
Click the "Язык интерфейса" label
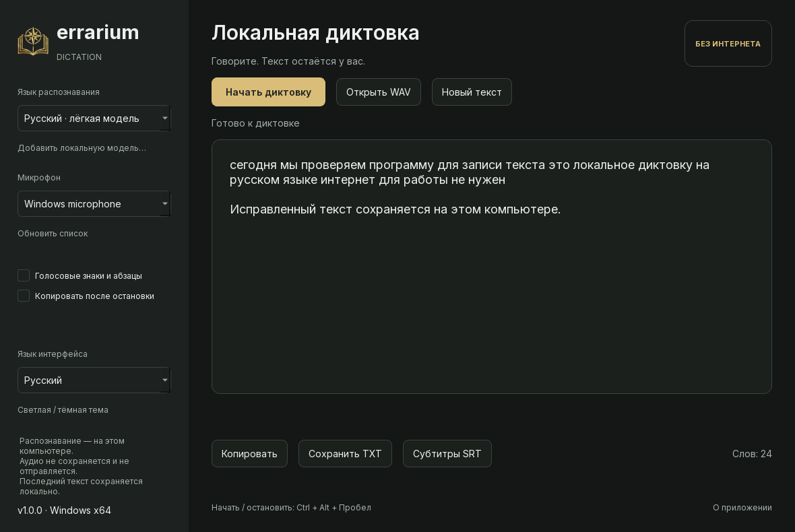point(53,354)
